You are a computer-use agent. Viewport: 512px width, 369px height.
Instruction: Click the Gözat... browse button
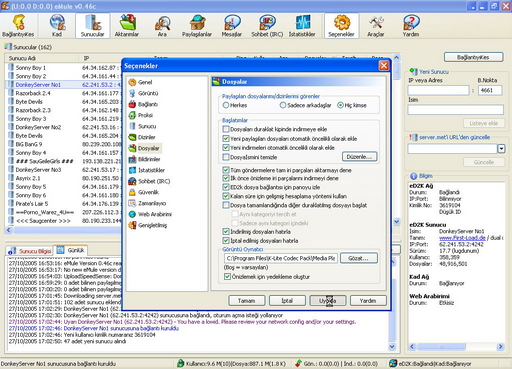[x=359, y=258]
